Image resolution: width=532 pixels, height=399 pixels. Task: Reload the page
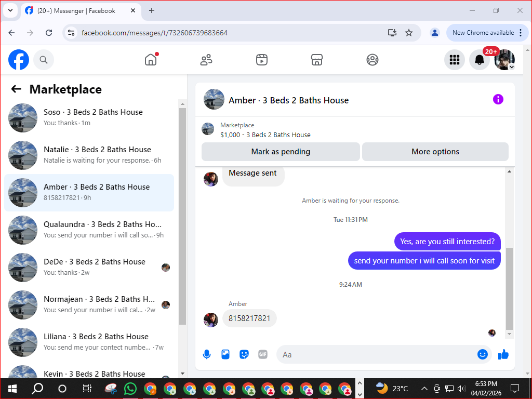coord(49,33)
